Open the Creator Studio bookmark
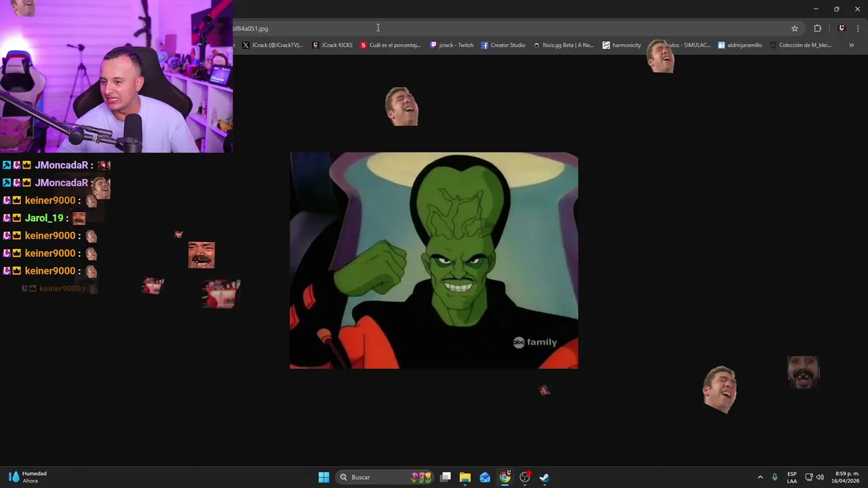Viewport: 868px width, 488px height. [503, 45]
